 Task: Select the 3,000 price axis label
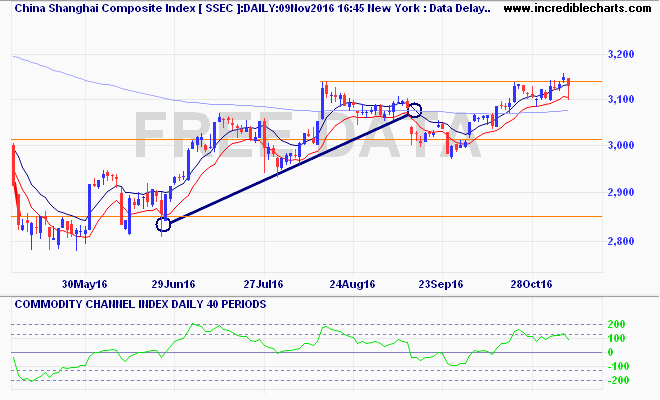(621, 145)
